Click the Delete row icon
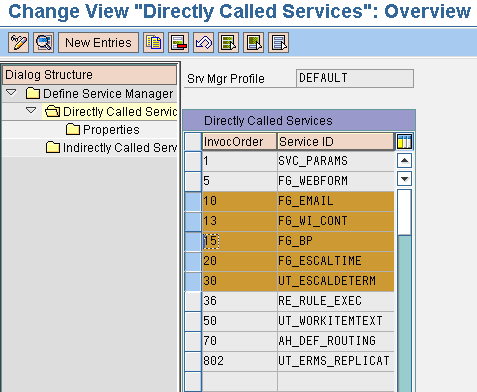The height and width of the screenshot is (392, 477). [x=178, y=43]
